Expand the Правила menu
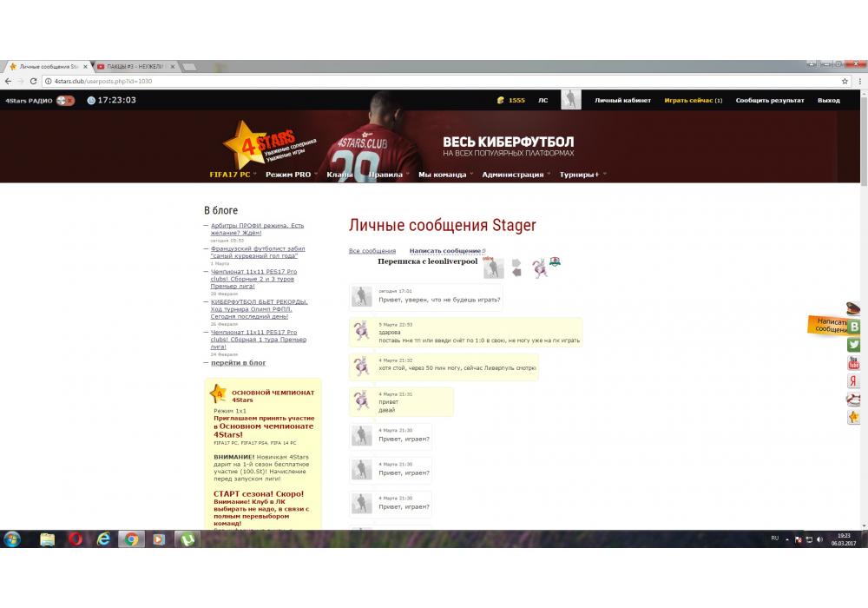 [389, 175]
